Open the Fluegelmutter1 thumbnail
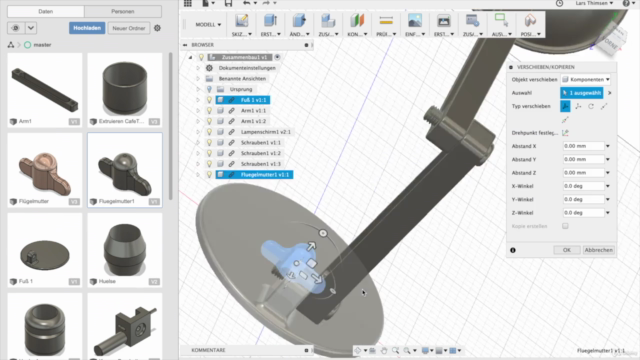The width and height of the screenshot is (640, 360). [x=125, y=170]
